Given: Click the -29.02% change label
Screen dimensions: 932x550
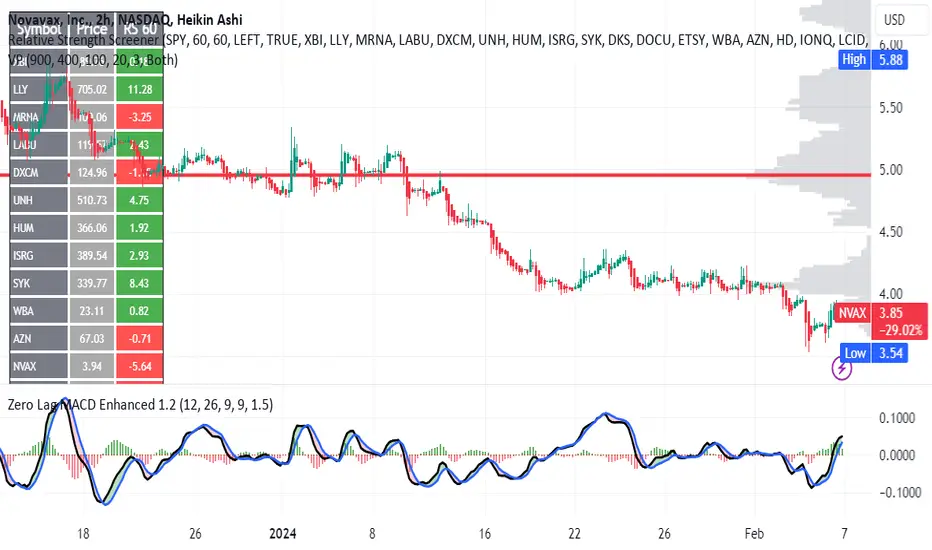Looking at the screenshot, I should (x=900, y=330).
